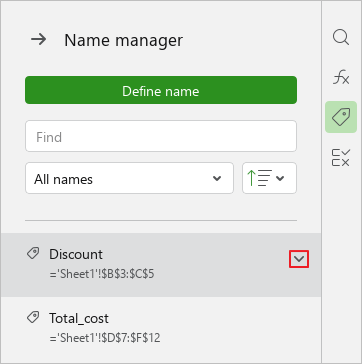This screenshot has width=362, height=364.
Task: Open the data validation checklist sidebar icon
Action: (341, 157)
